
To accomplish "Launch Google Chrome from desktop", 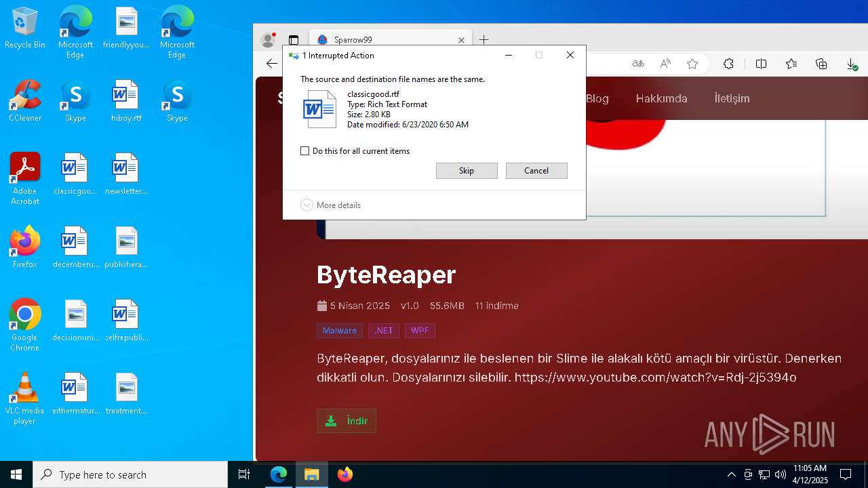I will [25, 325].
